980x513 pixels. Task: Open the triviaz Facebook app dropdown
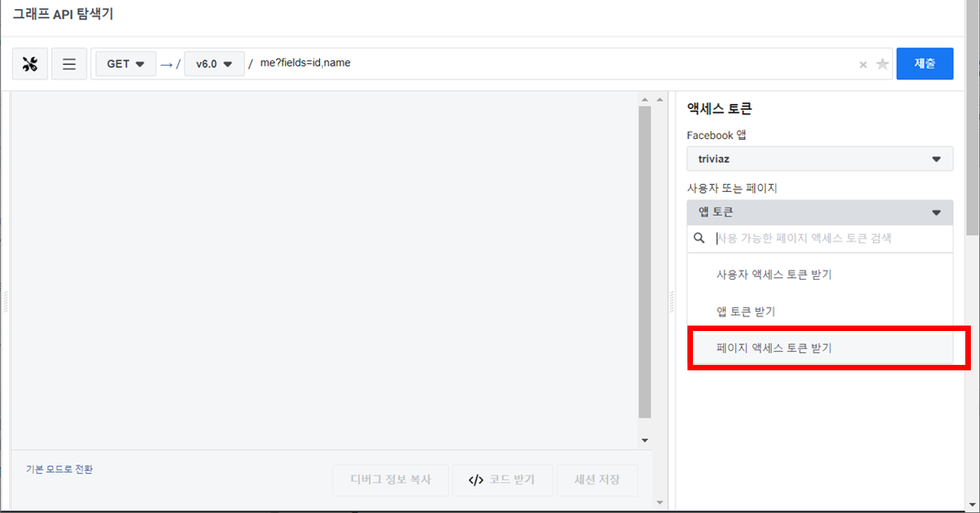click(x=819, y=159)
